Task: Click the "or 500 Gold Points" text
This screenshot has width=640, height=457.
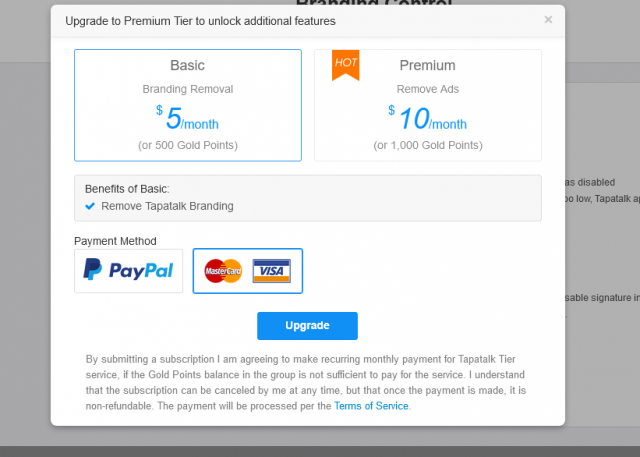Action: click(187, 145)
